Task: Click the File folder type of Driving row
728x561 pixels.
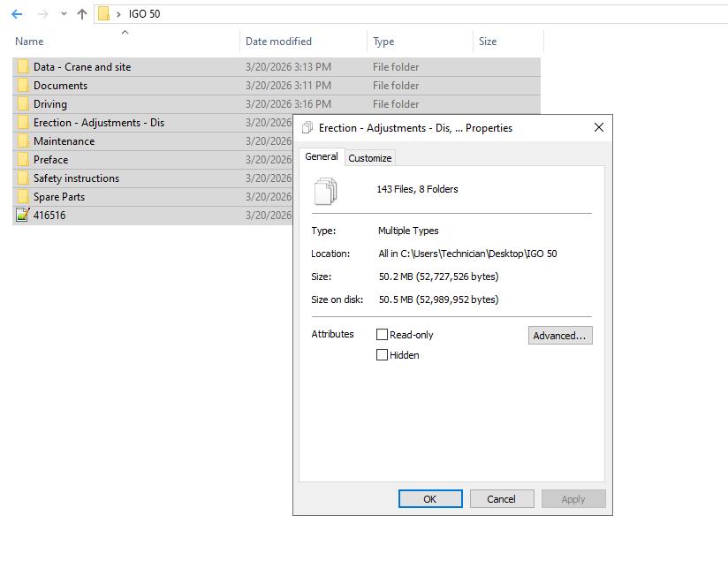Action: 396,104
